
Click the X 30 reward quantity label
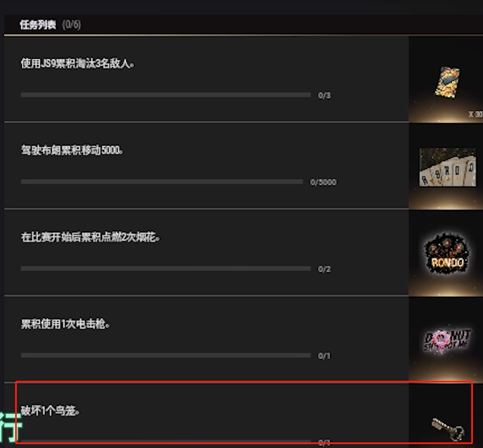pos(475,114)
